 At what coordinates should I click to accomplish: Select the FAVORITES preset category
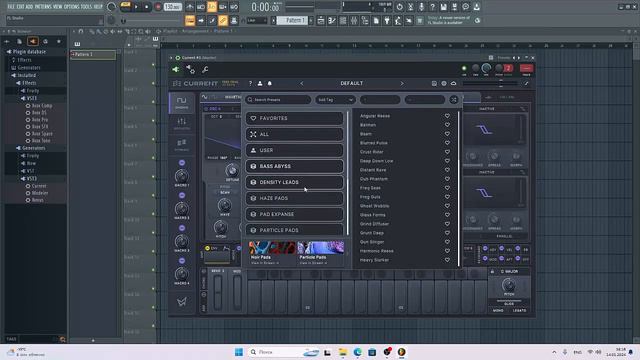(295, 118)
